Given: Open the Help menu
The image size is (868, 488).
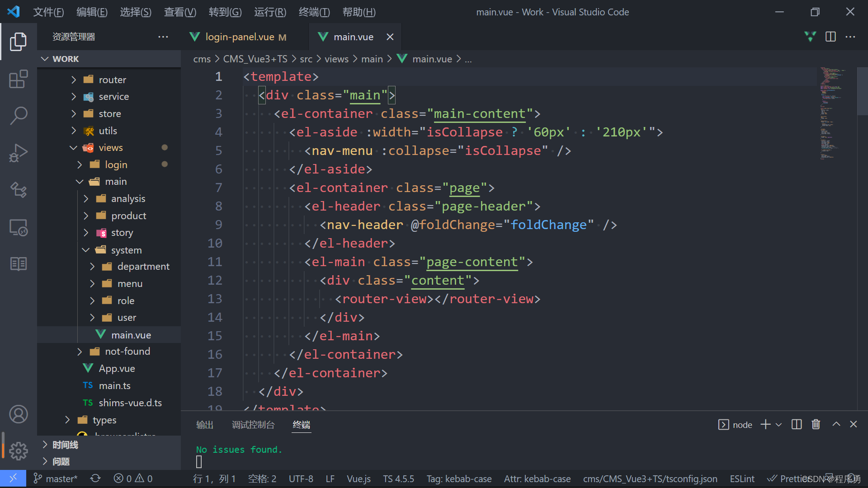Looking at the screenshot, I should click(x=359, y=12).
